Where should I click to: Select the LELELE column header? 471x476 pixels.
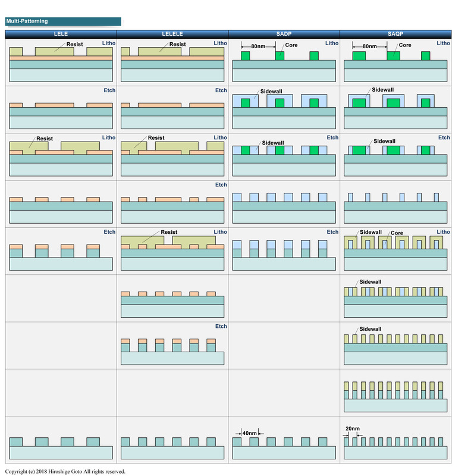pyautogui.click(x=172, y=34)
